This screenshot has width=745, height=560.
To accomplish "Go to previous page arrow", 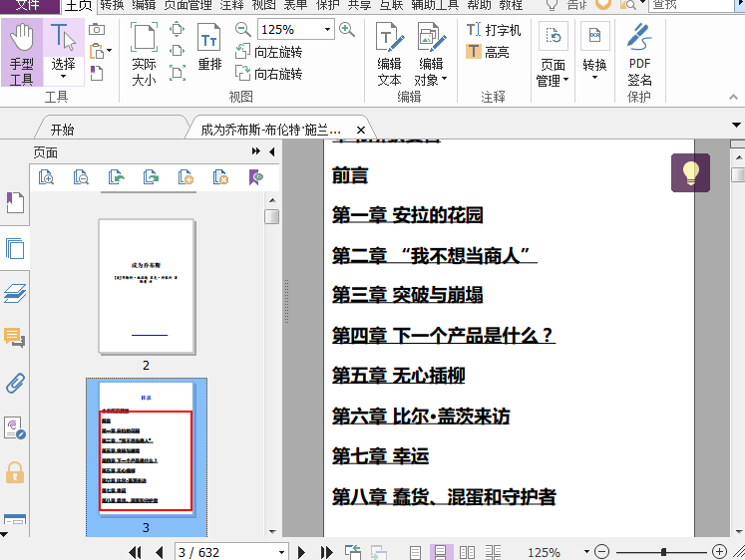I will (x=160, y=552).
